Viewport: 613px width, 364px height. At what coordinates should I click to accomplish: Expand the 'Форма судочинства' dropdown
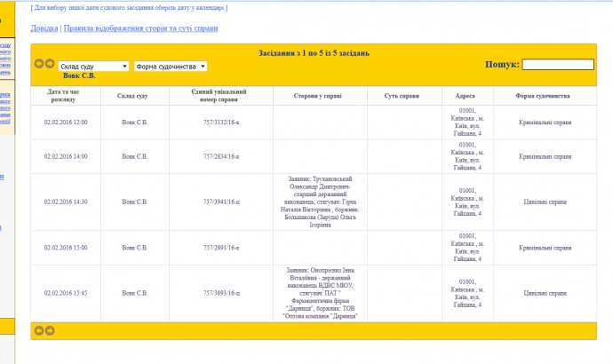pos(171,66)
